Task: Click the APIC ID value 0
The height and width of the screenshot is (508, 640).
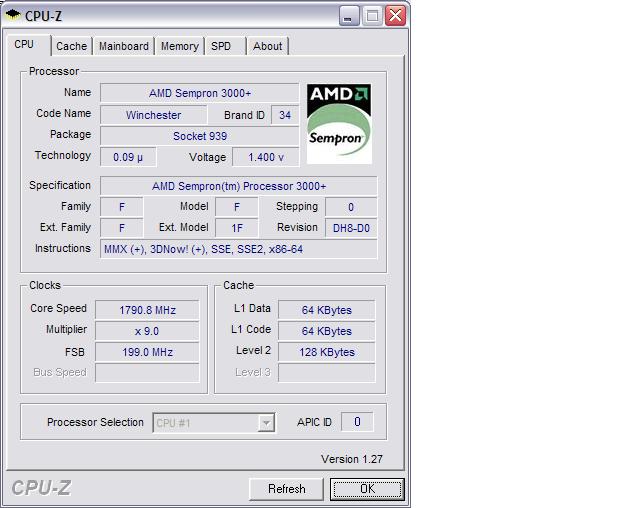Action: click(357, 422)
